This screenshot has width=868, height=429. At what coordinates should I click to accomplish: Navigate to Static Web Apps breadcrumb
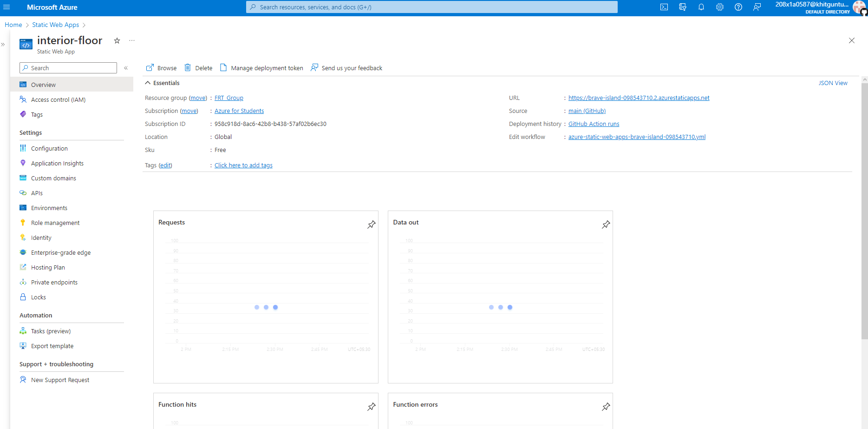[55, 25]
